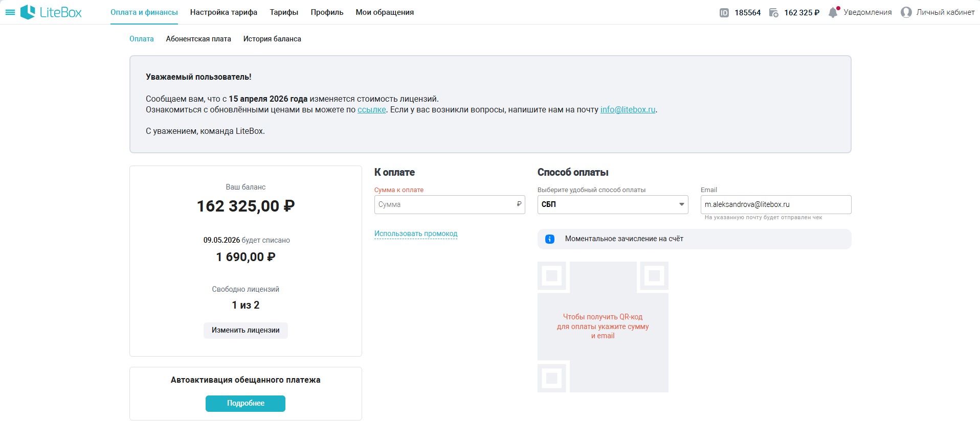Image resolution: width=980 pixels, height=444 pixels.
Task: Click the LiteBox logo
Action: pyautogui.click(x=51, y=12)
